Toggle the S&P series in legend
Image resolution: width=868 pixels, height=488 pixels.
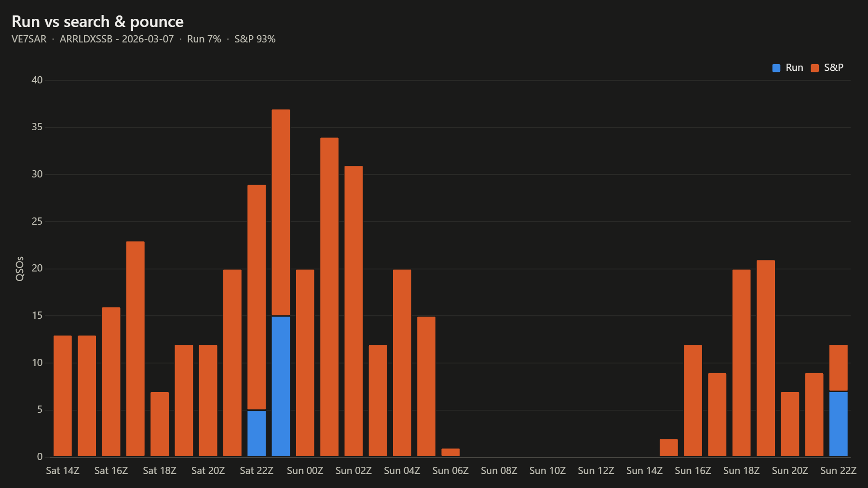827,68
